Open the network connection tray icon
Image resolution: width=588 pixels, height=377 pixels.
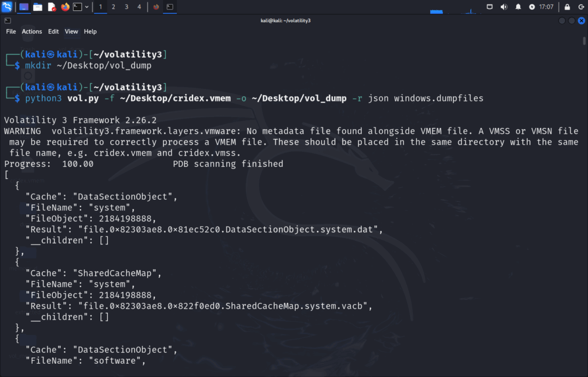(x=489, y=7)
